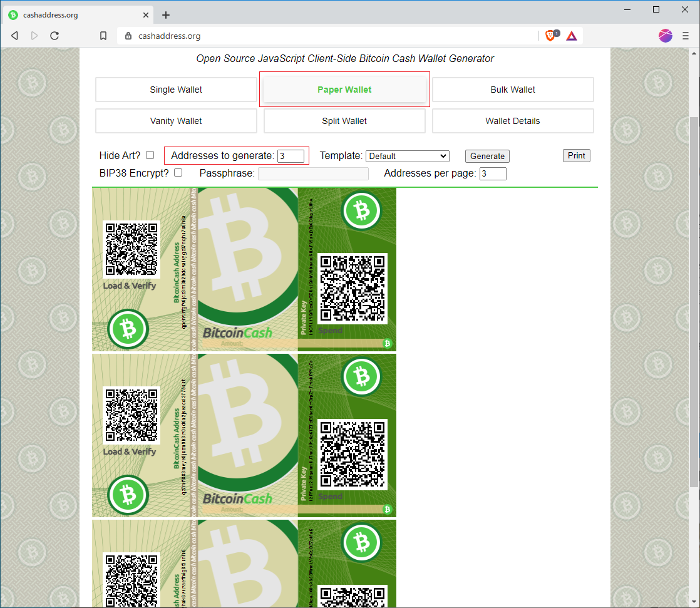Viewport: 700px width, 608px height.
Task: Open the browser hamburger menu
Action: [x=686, y=36]
